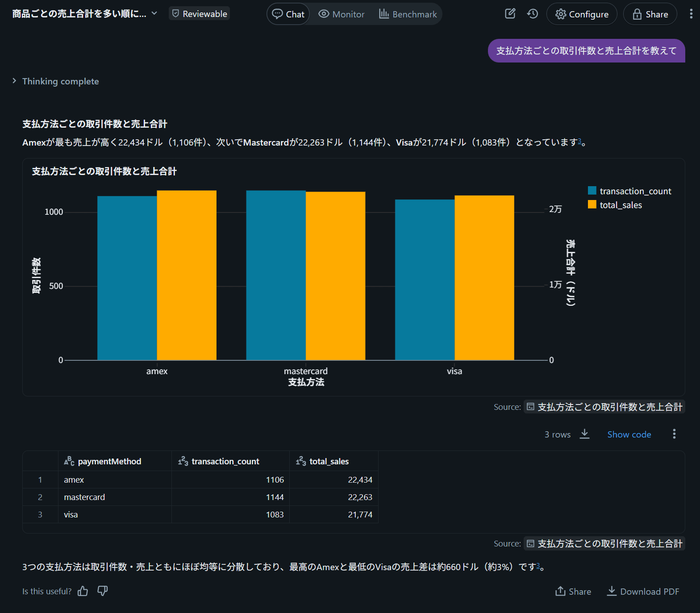Open the space title dropdown chevron

154,13
